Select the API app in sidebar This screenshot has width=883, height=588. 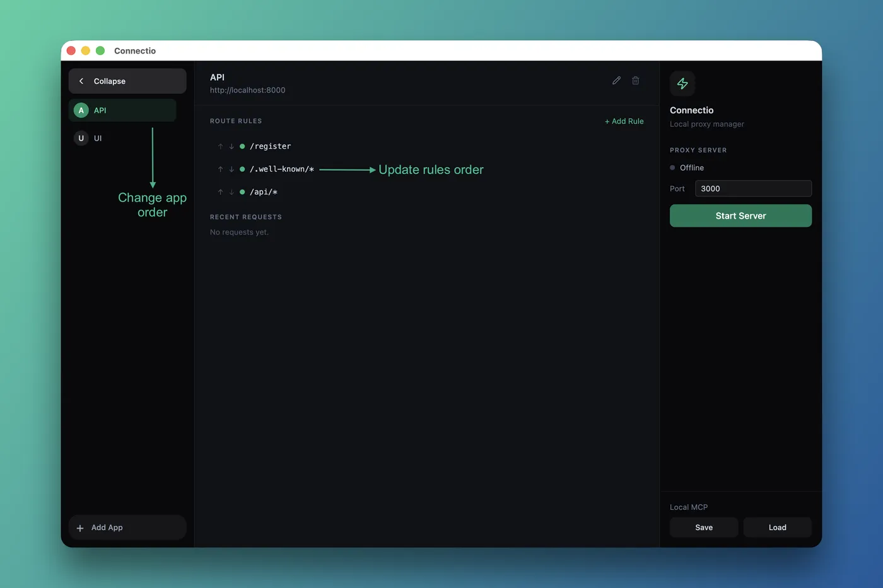coord(122,110)
